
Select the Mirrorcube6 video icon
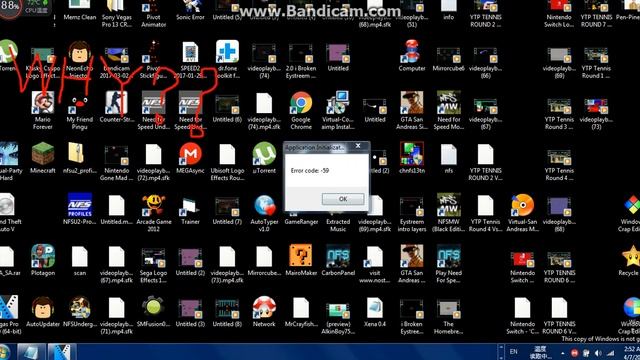pos(449,56)
